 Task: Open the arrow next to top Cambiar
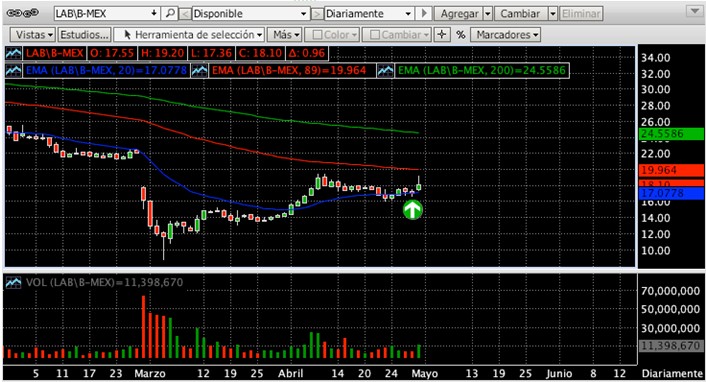tap(553, 14)
